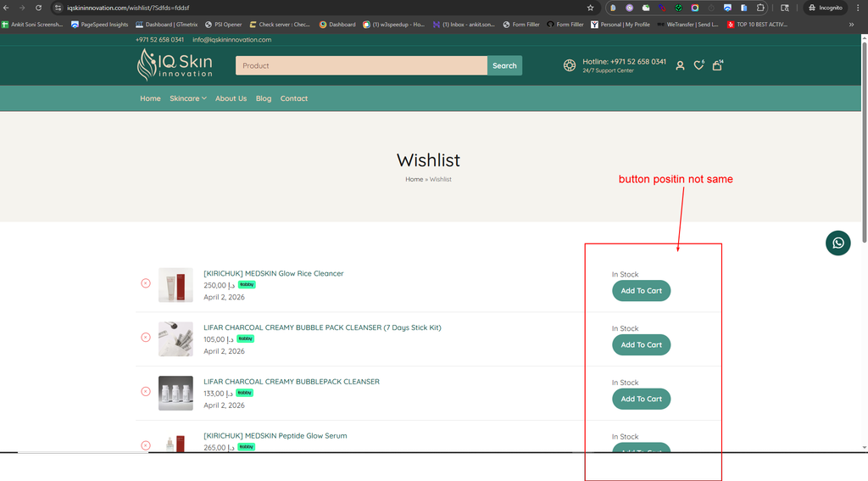868x481 pixels.
Task: Open the Home menu item
Action: coord(150,98)
